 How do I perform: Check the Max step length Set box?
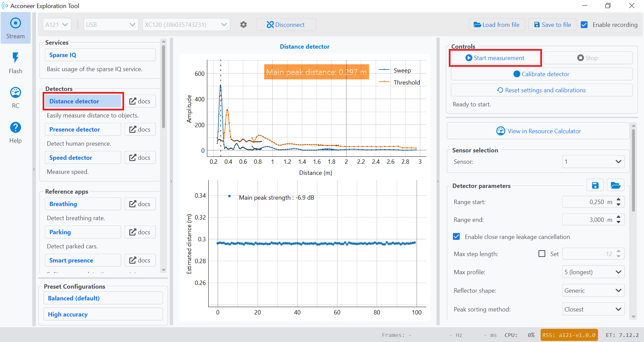tap(542, 254)
